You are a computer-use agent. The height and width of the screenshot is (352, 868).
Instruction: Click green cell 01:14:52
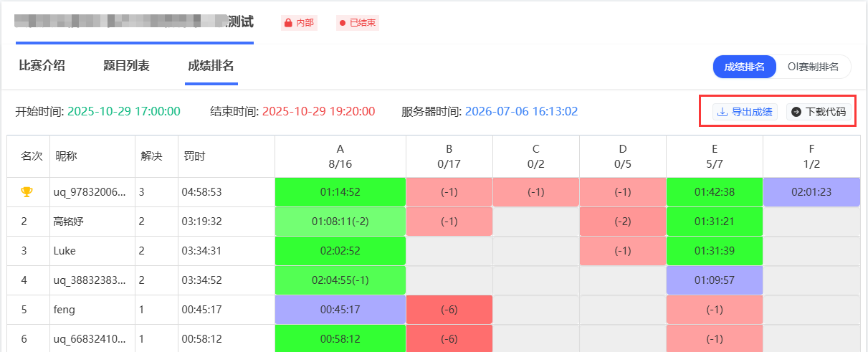point(340,192)
